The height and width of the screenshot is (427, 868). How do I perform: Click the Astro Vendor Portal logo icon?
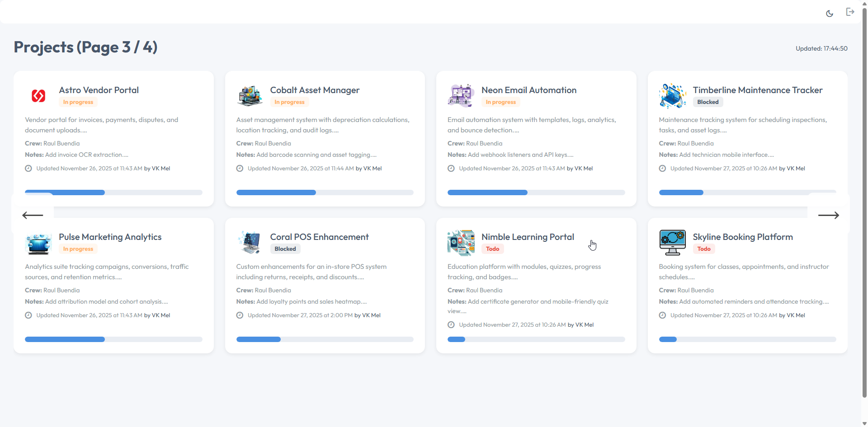(x=38, y=96)
